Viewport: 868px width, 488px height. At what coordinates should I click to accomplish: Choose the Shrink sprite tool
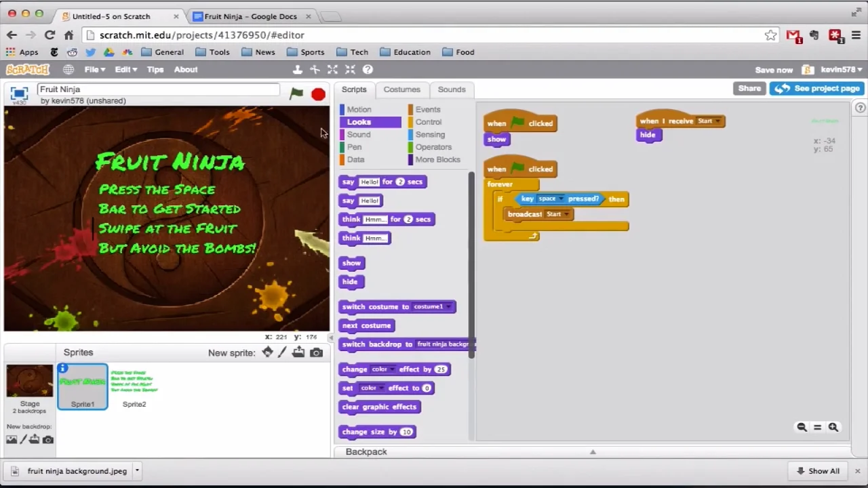(x=350, y=69)
